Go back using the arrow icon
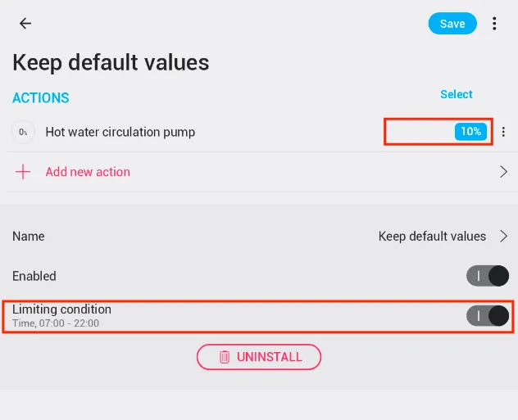The image size is (518, 420). [25, 24]
